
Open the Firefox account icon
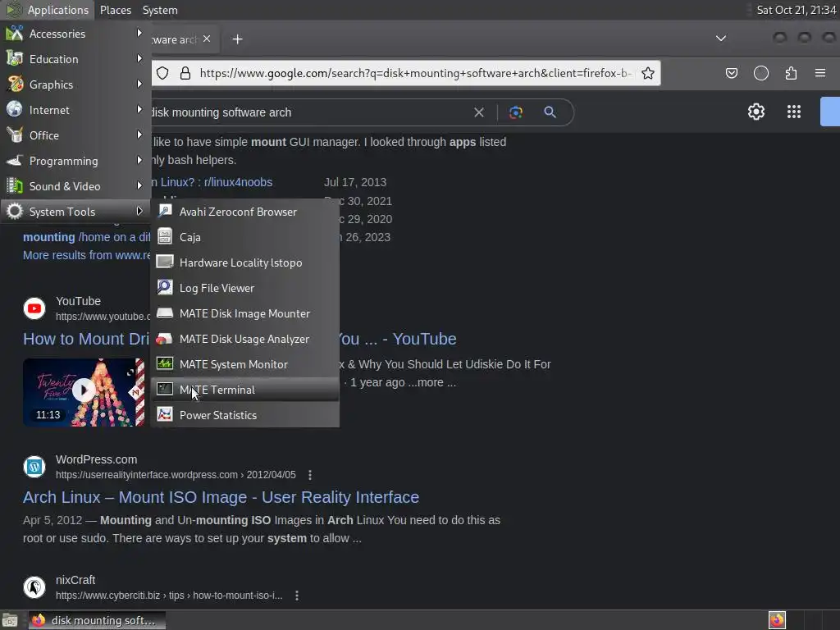(761, 73)
